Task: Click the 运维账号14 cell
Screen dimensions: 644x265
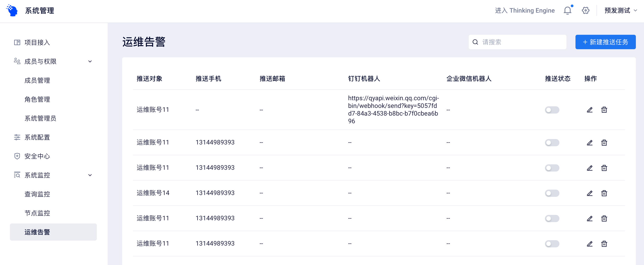Action: point(153,193)
